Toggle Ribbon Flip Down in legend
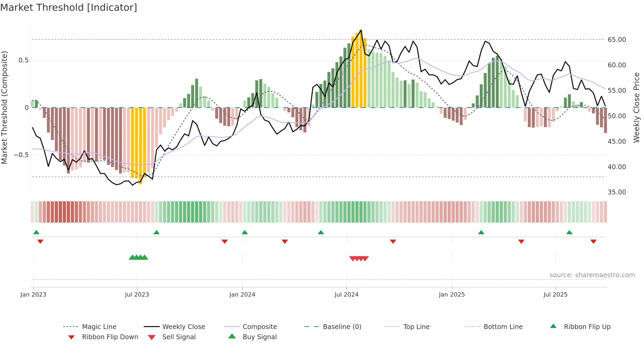 pos(103,337)
